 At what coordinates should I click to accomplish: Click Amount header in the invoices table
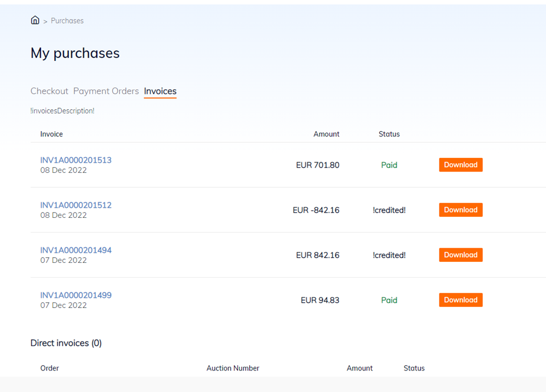tap(326, 134)
